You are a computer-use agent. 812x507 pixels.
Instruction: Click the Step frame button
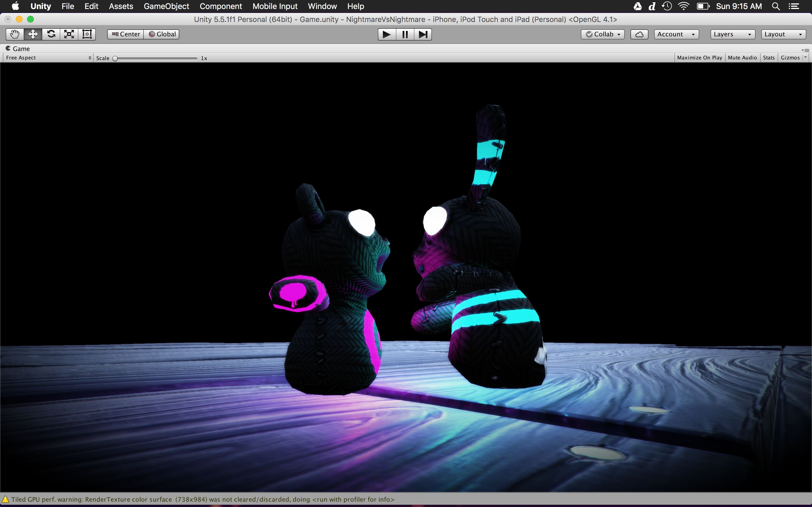point(423,34)
